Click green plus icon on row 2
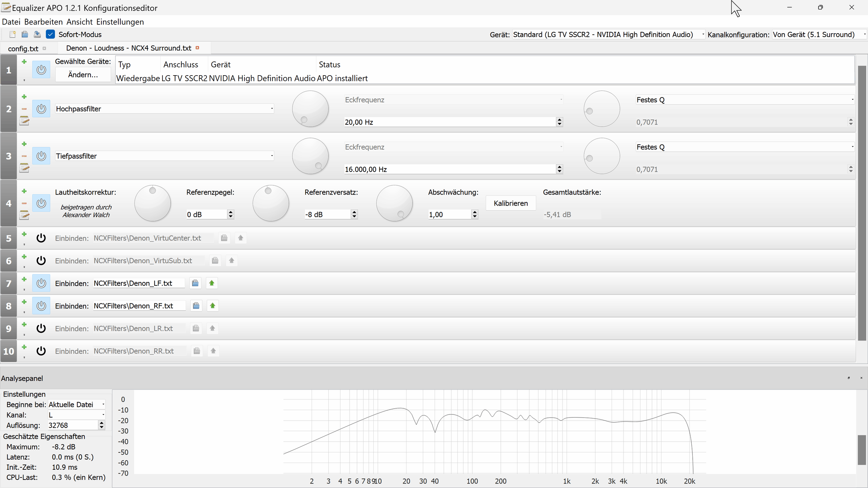 point(24,97)
